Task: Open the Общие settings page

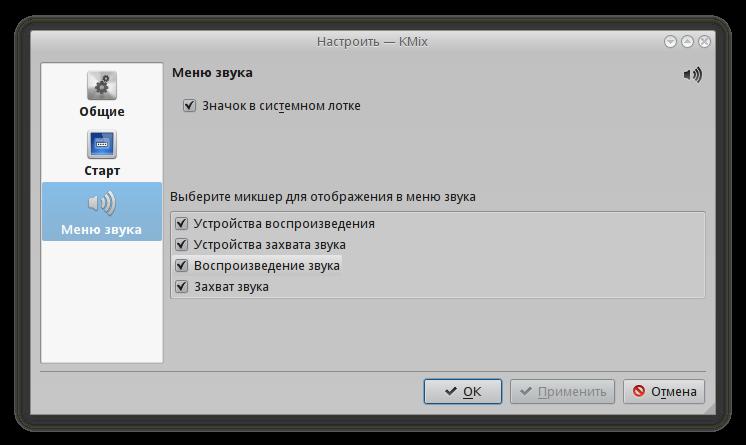Action: [x=102, y=94]
